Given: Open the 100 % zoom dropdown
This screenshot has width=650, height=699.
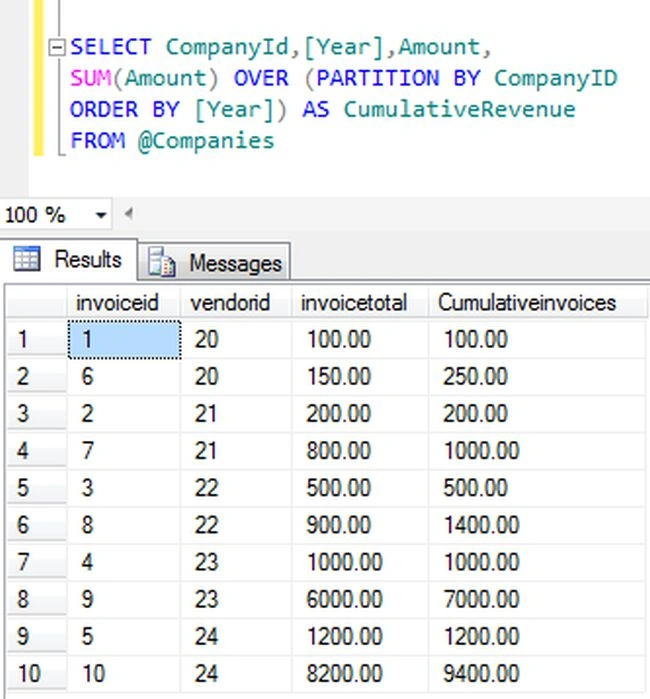Looking at the screenshot, I should click(x=101, y=215).
